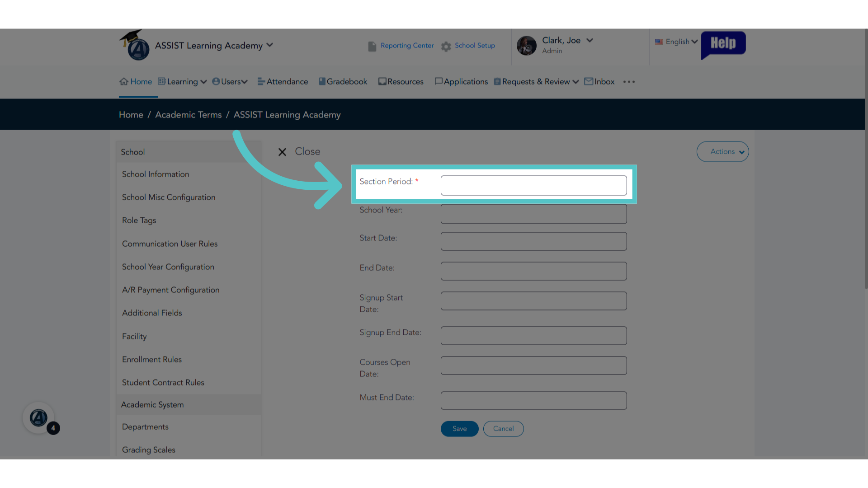This screenshot has width=868, height=488.
Task: Expand the English language dropdown
Action: 676,42
